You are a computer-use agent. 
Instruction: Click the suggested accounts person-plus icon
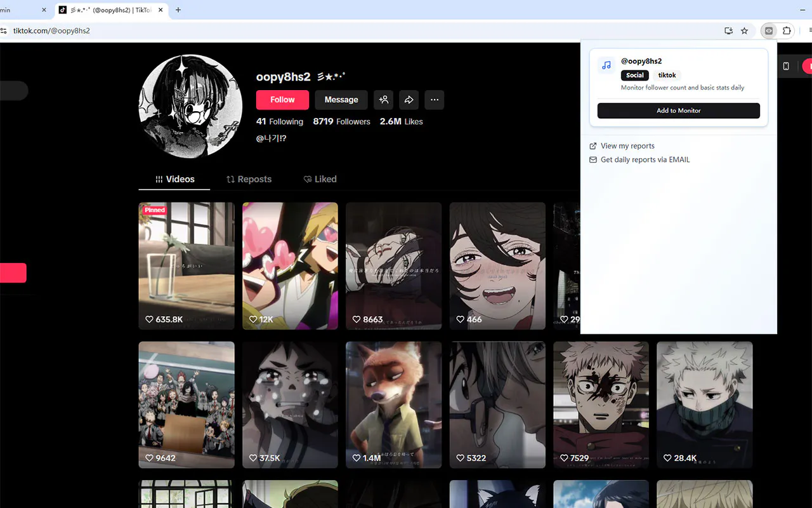click(383, 100)
